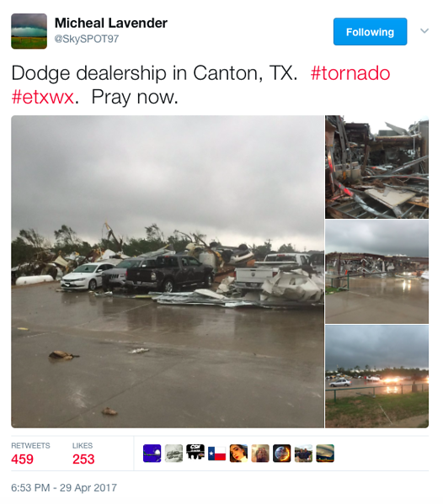443x504 pixels.
Task: Click the blurry light-toned portrait avatar
Action: (x=260, y=454)
